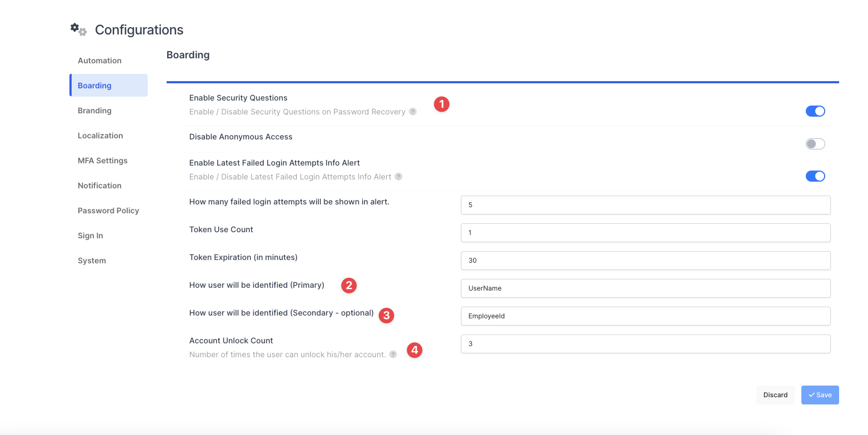Toggle Latest Failed Login Attempts Info Alert
The image size is (868, 435).
[x=815, y=176]
